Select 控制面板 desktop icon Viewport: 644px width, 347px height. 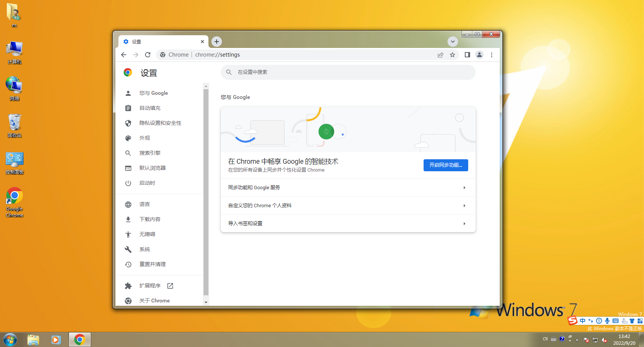click(15, 163)
